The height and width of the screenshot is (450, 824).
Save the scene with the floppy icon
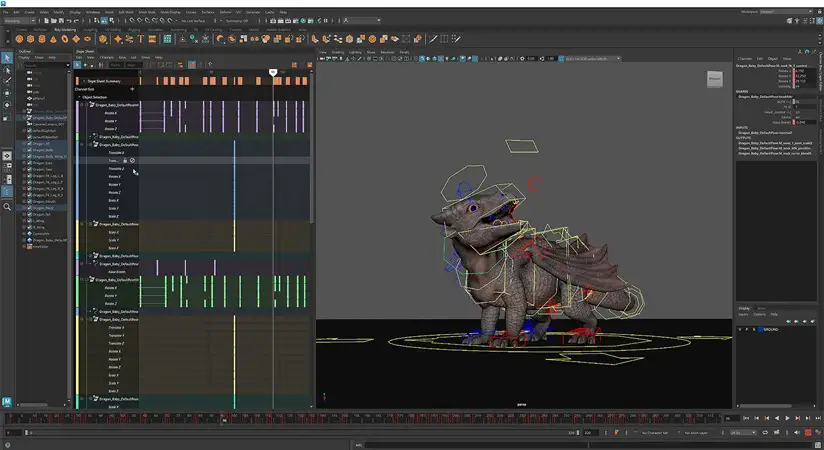[61, 21]
